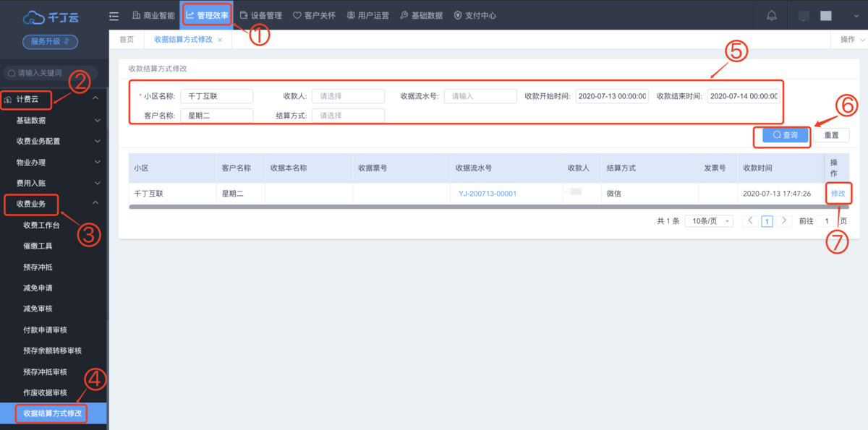Click the 收款结束时间 date field

[x=744, y=96]
